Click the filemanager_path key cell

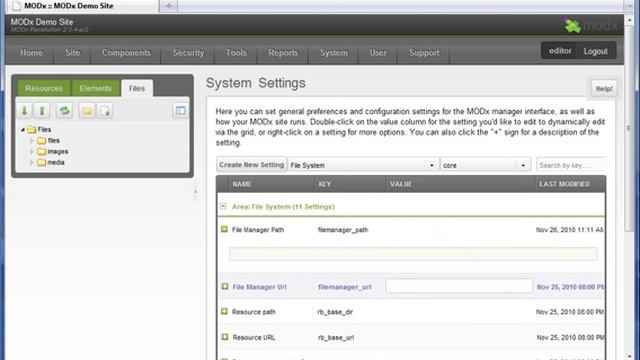tap(343, 230)
